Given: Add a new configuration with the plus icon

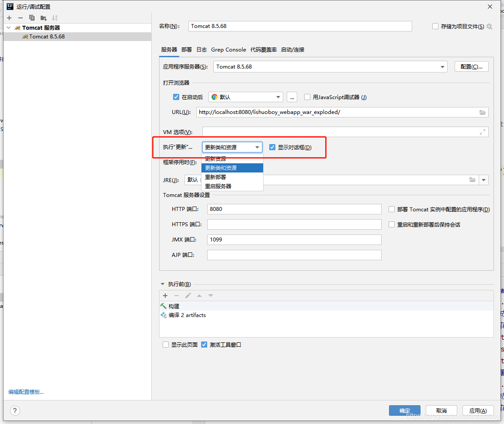Looking at the screenshot, I should (x=9, y=18).
